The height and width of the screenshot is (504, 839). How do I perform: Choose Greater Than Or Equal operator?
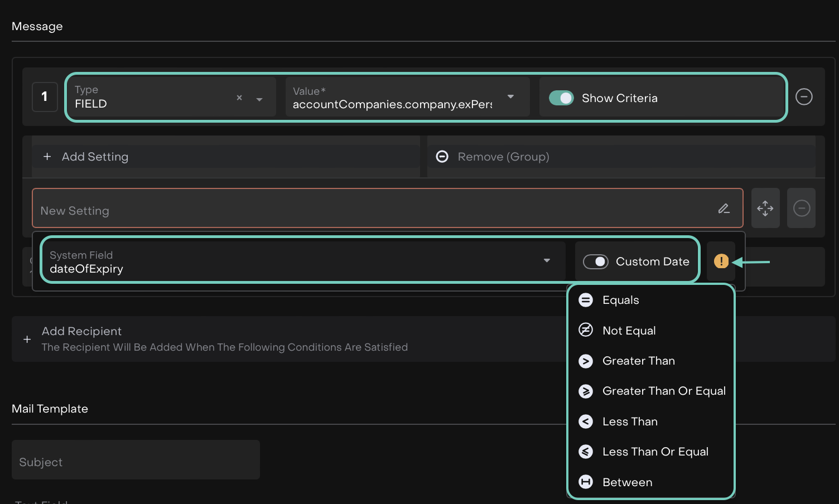point(663,391)
